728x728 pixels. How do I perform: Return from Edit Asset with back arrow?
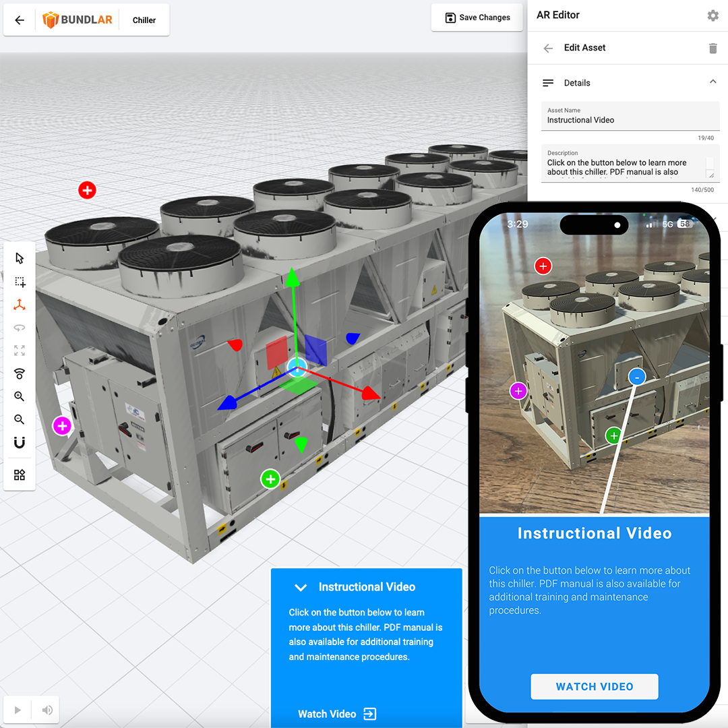[548, 48]
